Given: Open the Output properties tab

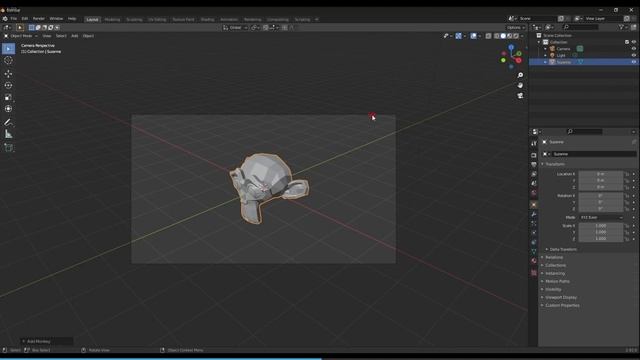Looking at the screenshot, I should coord(534,164).
